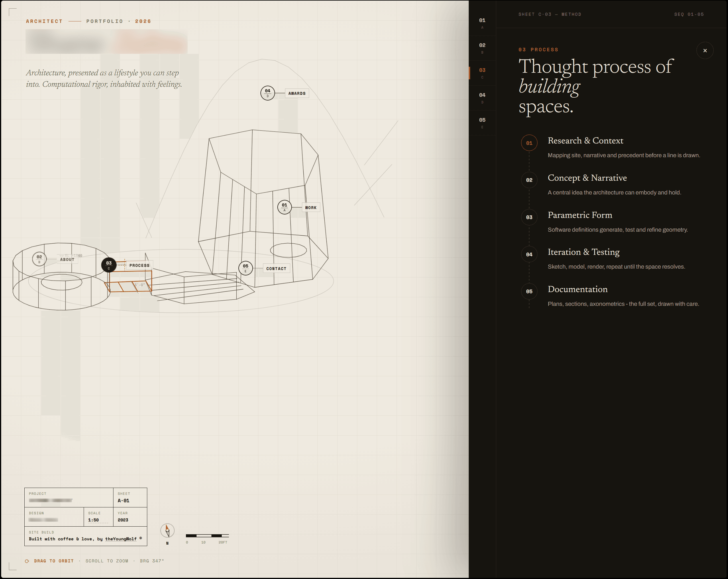The image size is (728, 579).
Task: Select step 02 circle Concept & Narrative
Action: coord(529,180)
